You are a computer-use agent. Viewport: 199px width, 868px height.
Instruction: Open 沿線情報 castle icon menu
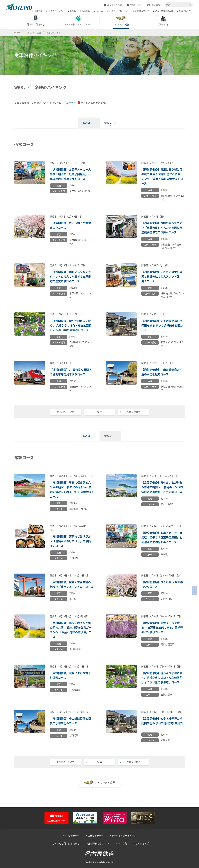[163, 21]
